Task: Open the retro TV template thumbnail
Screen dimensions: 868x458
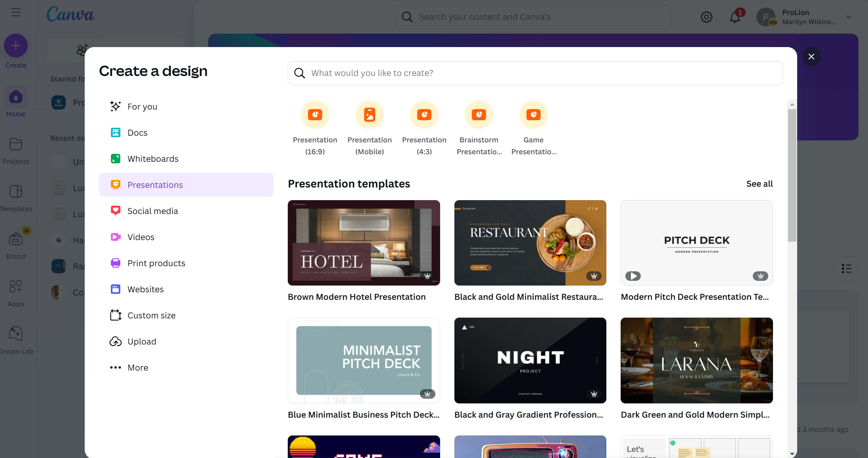Action: [x=530, y=447]
